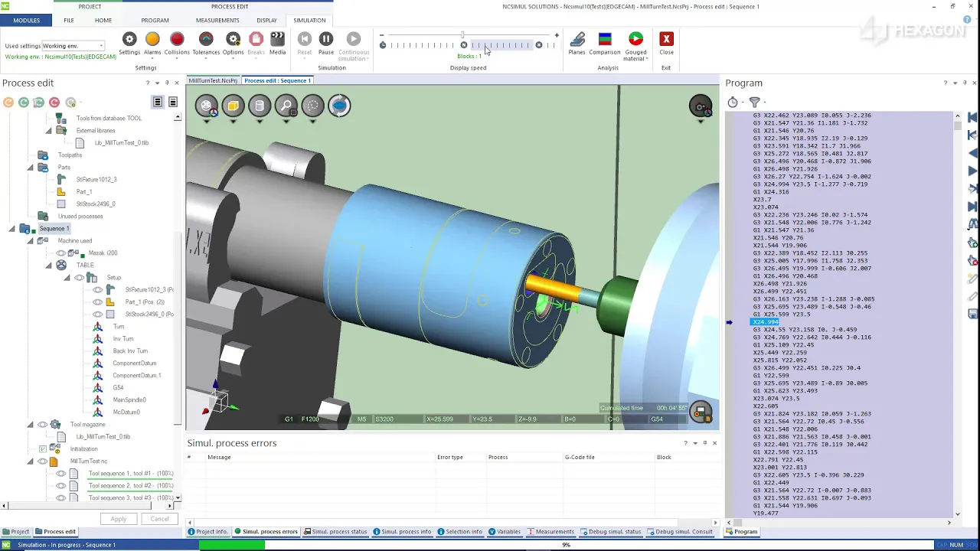The height and width of the screenshot is (551, 980).
Task: Hide Part_1 (Pos. (2)) in Setup
Action: pyautogui.click(x=97, y=302)
